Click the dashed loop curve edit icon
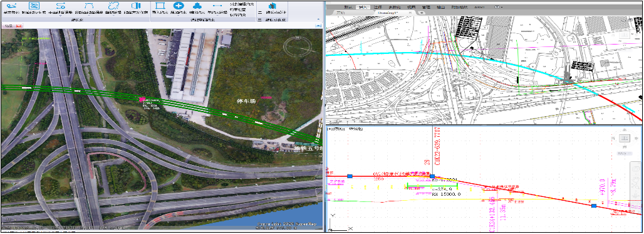The image size is (644, 234). pyautogui.click(x=113, y=6)
